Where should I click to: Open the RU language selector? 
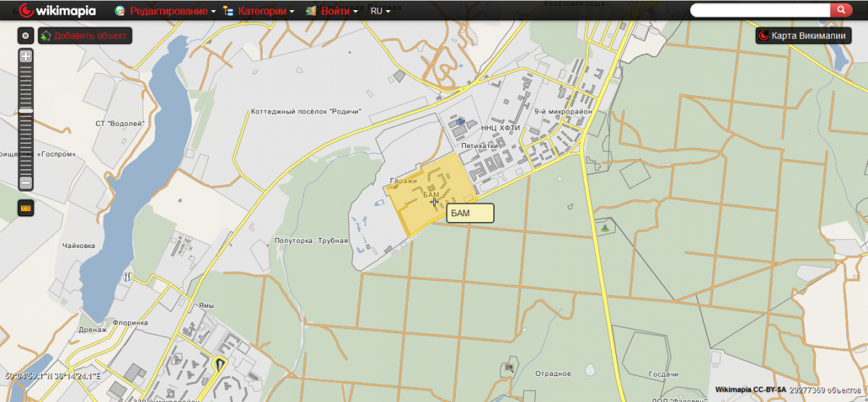(380, 12)
